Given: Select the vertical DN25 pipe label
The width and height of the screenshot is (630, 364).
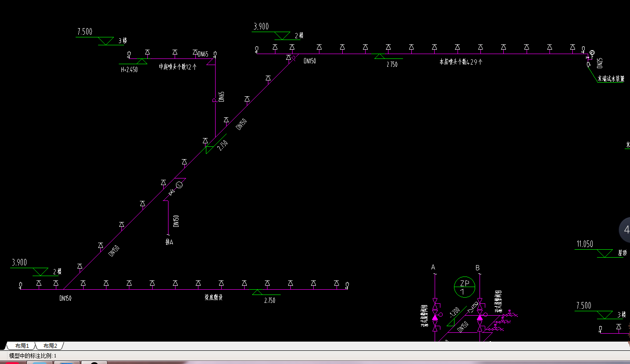Looking at the screenshot, I should [600, 63].
